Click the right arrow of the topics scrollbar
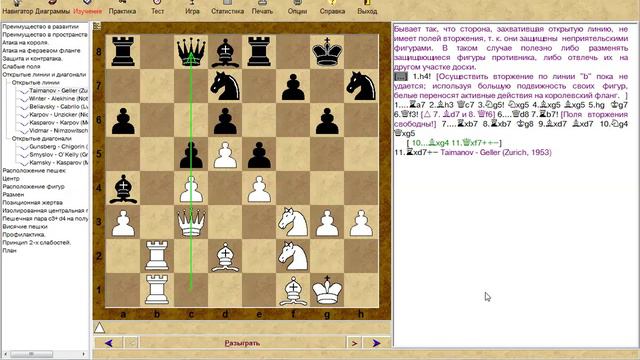This screenshot has height=360, width=640. point(84,354)
